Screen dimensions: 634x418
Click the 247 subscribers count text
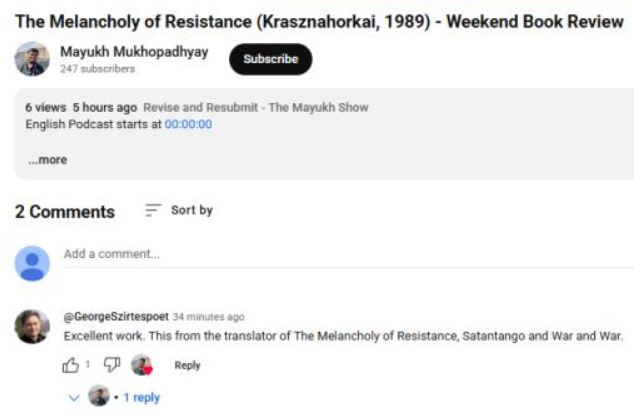point(97,69)
